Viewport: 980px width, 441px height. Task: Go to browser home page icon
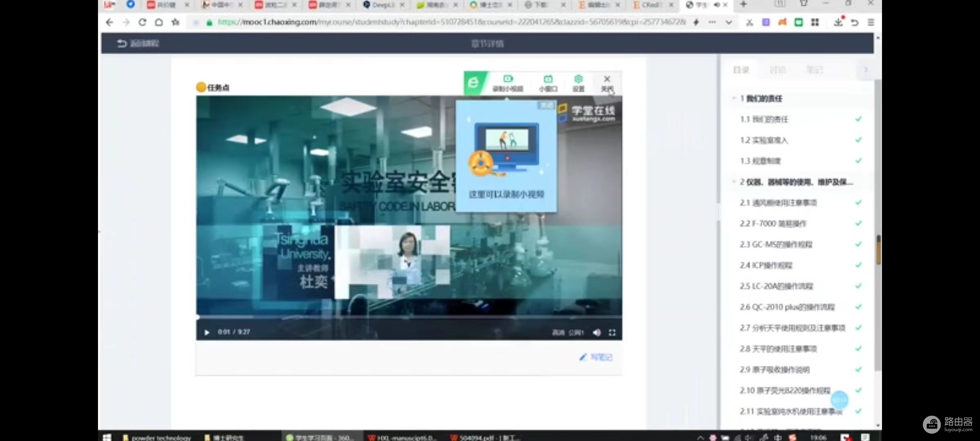pyautogui.click(x=159, y=22)
